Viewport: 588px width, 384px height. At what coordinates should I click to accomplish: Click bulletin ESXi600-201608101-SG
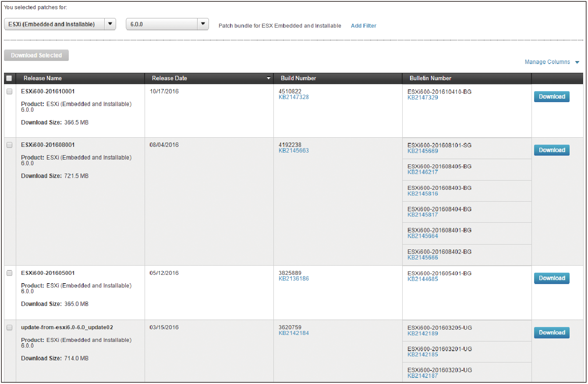439,145
